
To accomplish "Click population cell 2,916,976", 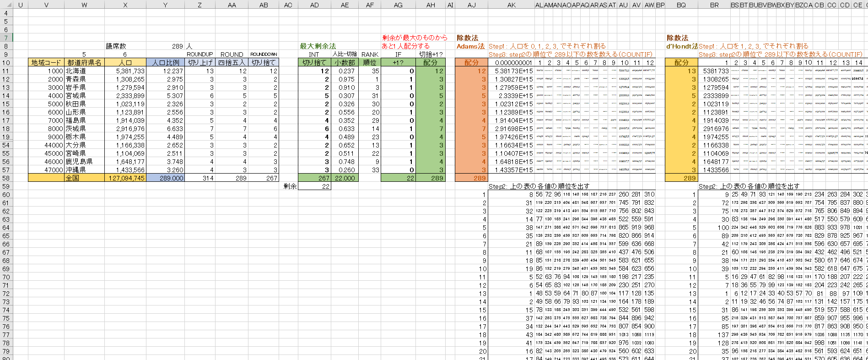I will [x=125, y=129].
